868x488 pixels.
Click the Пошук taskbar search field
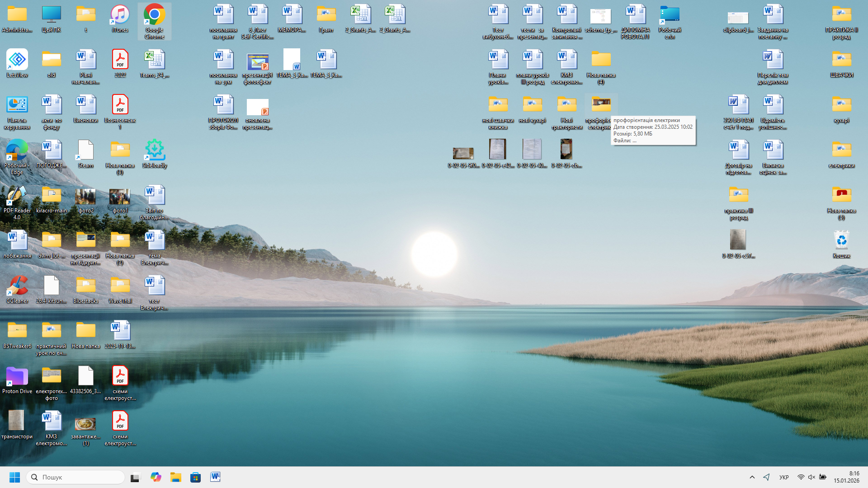pos(77,477)
